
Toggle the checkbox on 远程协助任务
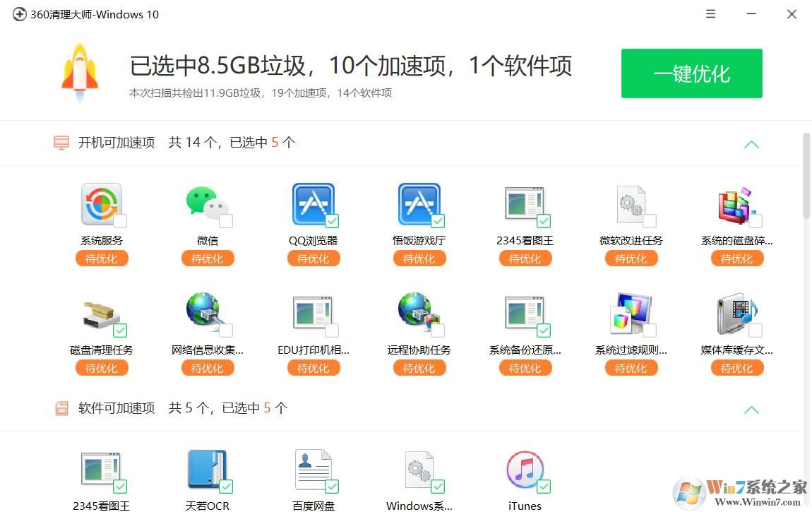(x=439, y=329)
